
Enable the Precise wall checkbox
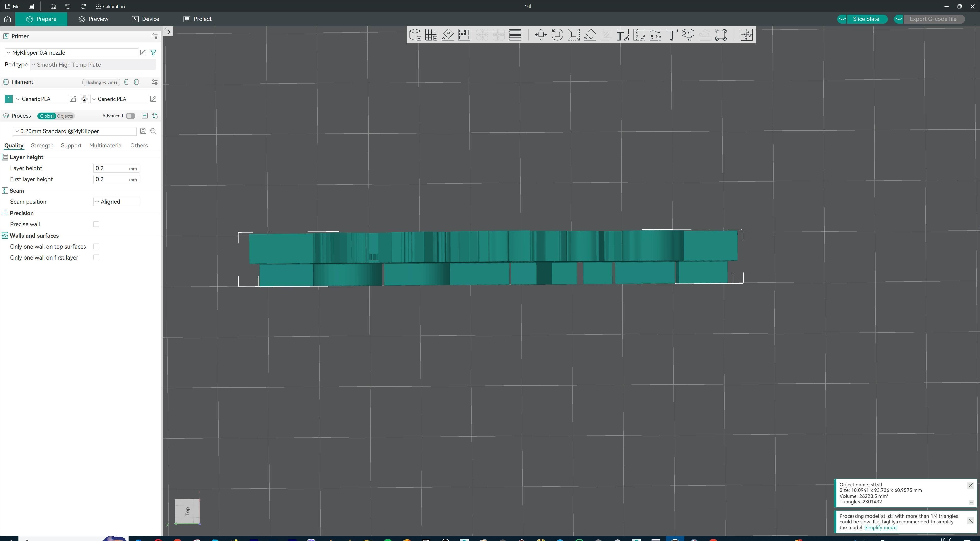(x=96, y=224)
